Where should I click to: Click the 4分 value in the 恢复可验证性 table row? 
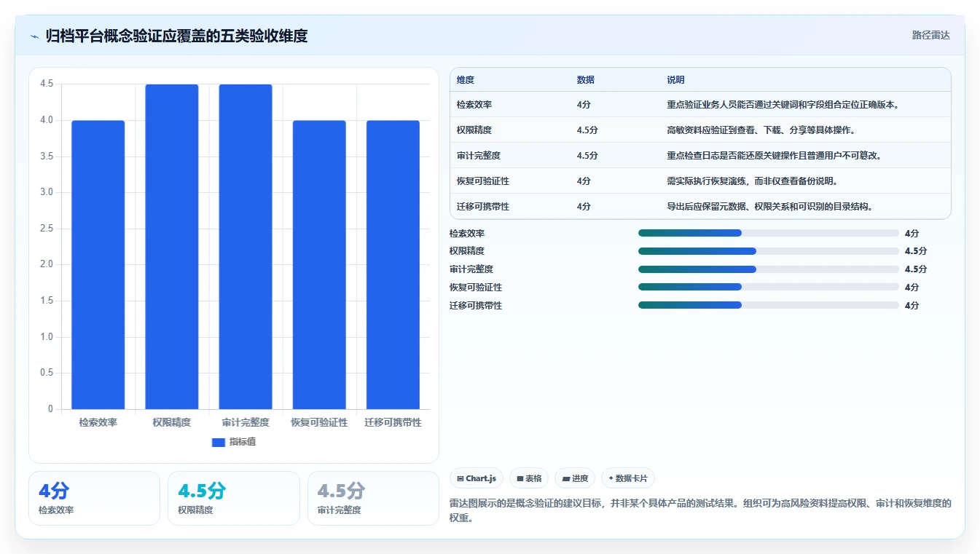[584, 181]
